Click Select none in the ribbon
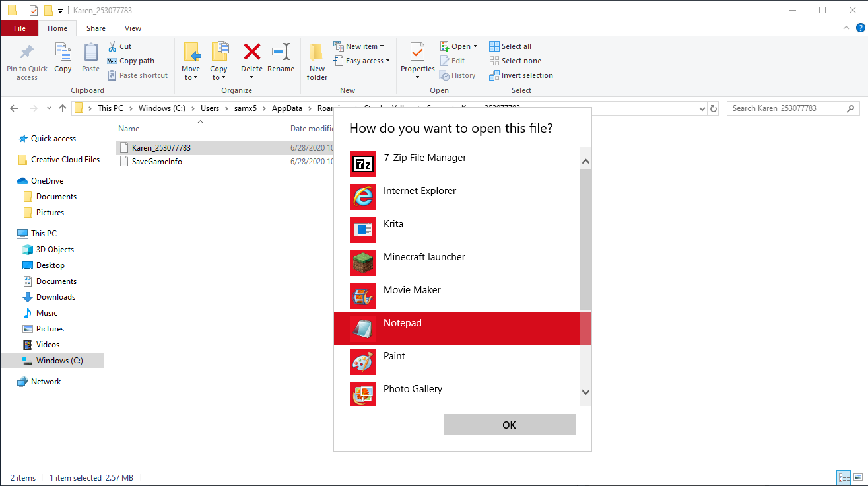Image resolution: width=868 pixels, height=486 pixels. (x=515, y=61)
